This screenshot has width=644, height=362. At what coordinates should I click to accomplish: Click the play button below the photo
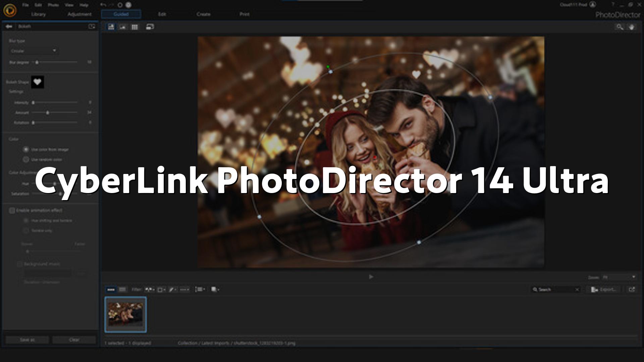[371, 277]
